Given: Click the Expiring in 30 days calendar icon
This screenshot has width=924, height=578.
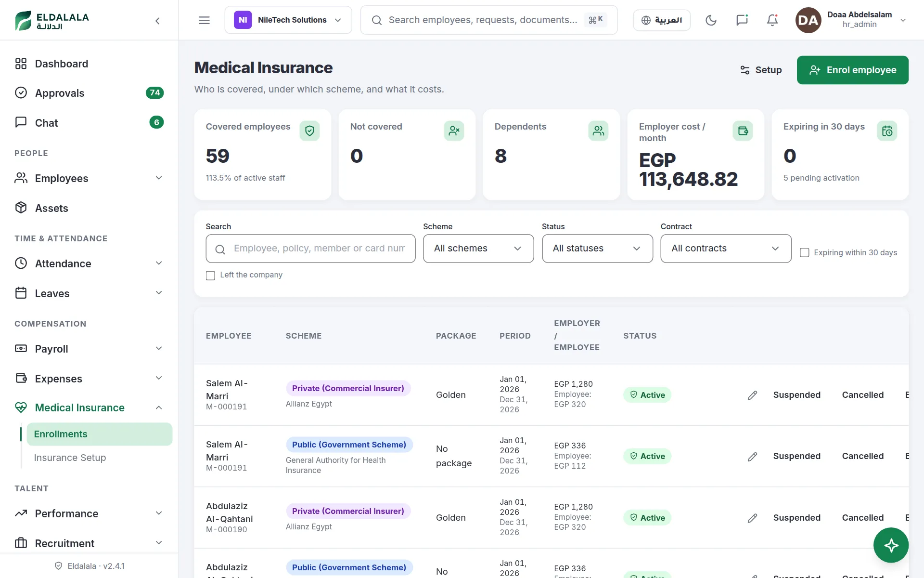Looking at the screenshot, I should [x=887, y=131].
